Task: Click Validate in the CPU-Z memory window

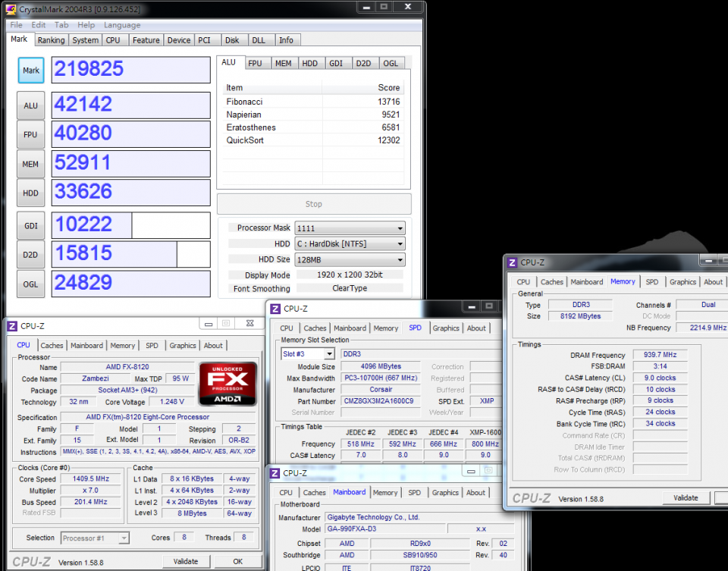Action: 686,498
